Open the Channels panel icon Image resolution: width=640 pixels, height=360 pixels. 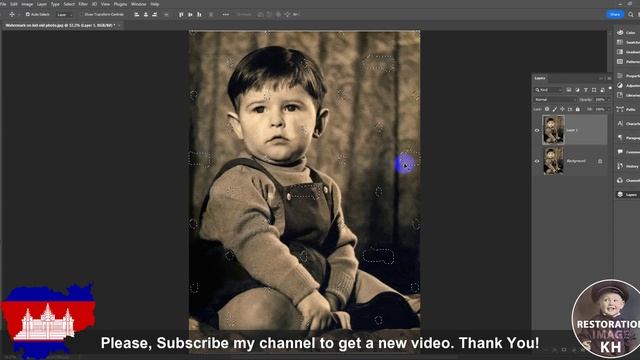pyautogui.click(x=620, y=180)
